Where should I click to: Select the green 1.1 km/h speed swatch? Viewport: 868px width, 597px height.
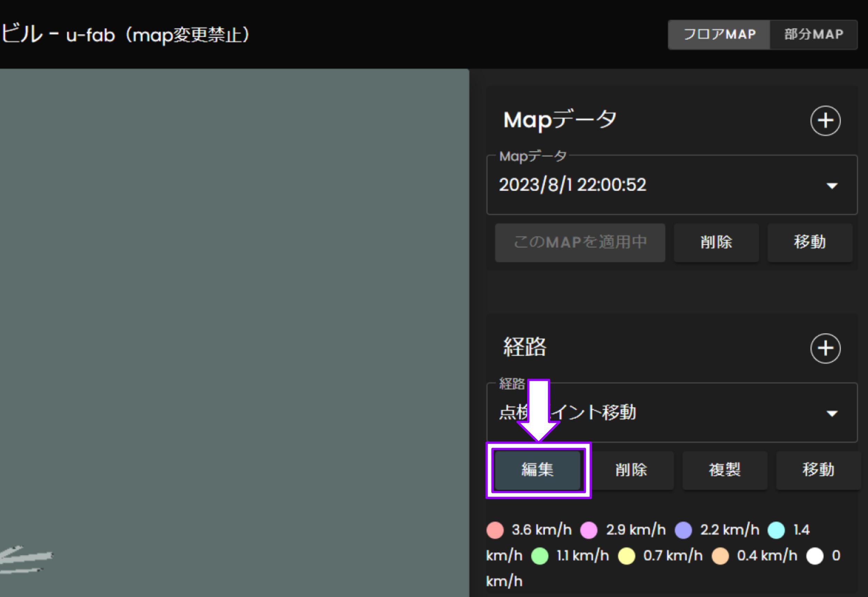click(x=539, y=555)
